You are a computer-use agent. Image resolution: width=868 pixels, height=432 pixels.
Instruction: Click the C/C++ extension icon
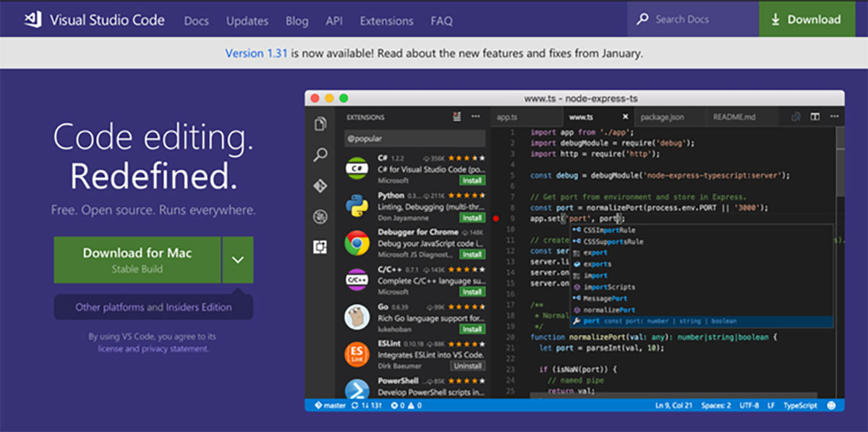click(x=357, y=281)
